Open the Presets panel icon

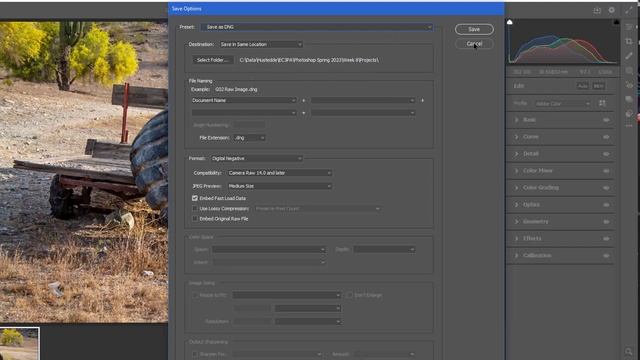(x=629, y=113)
